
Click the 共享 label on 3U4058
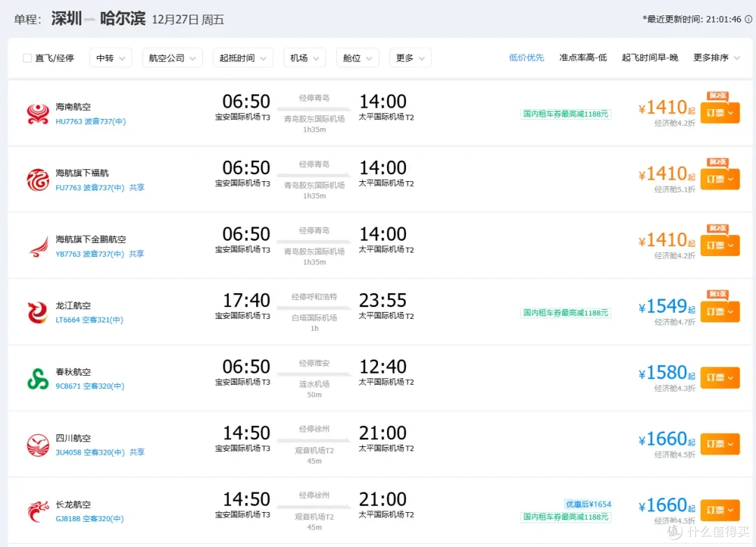(137, 453)
